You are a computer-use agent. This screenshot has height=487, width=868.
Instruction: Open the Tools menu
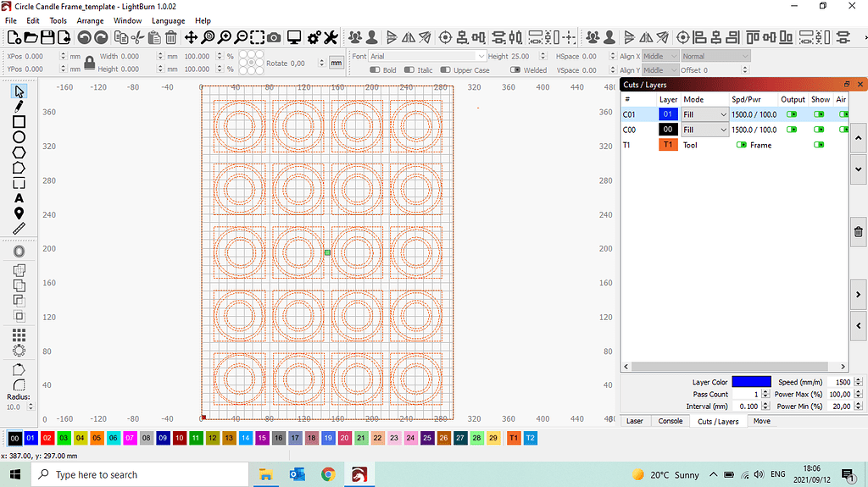point(58,20)
